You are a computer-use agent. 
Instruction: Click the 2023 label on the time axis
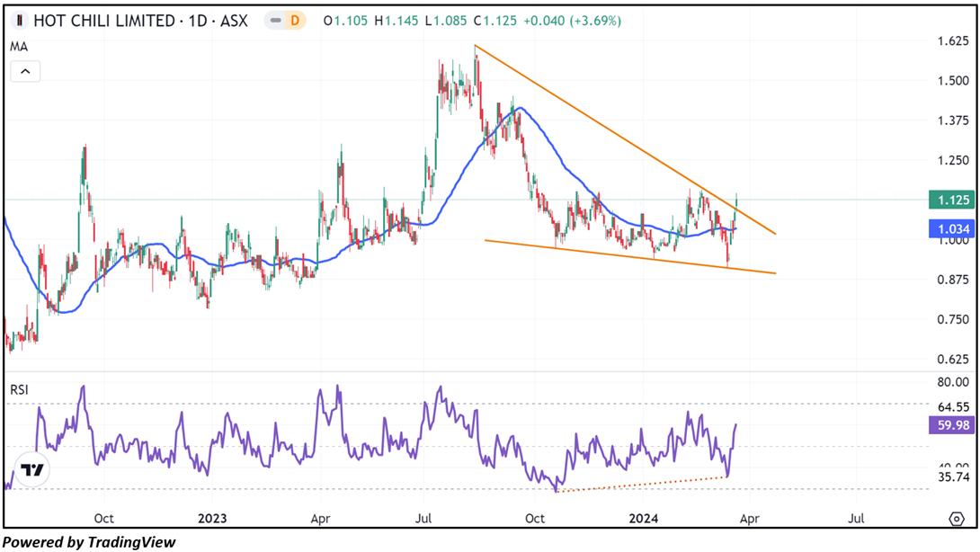(212, 518)
